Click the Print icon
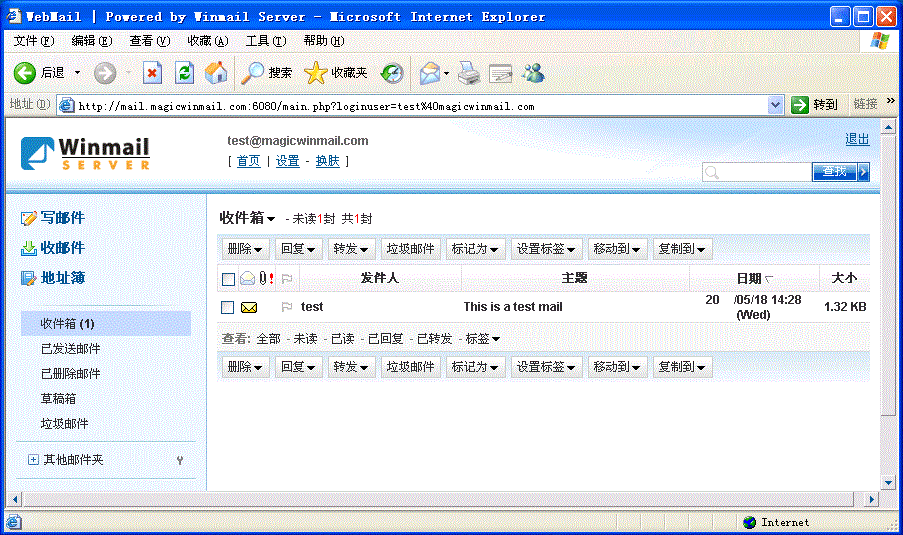This screenshot has width=903, height=535. (469, 73)
